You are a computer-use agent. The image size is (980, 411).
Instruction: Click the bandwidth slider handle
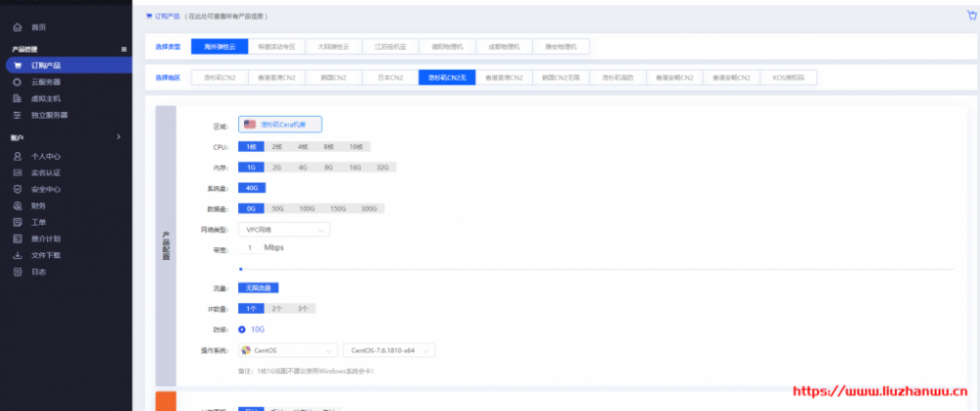tap(240, 268)
